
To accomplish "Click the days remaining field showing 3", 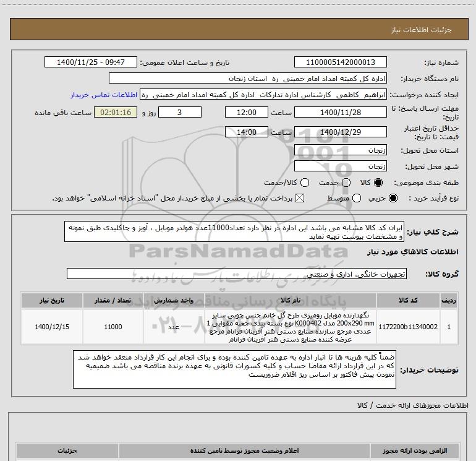I will click(180, 112).
